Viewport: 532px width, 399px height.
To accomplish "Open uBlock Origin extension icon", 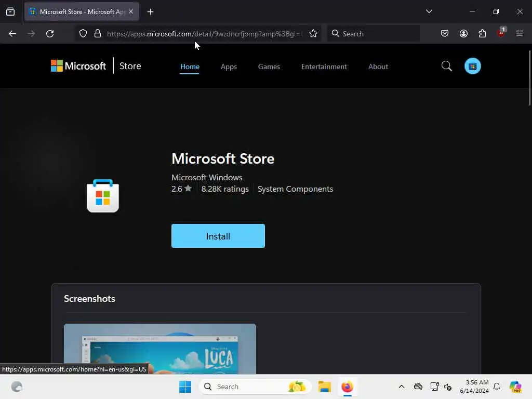I will click(501, 33).
